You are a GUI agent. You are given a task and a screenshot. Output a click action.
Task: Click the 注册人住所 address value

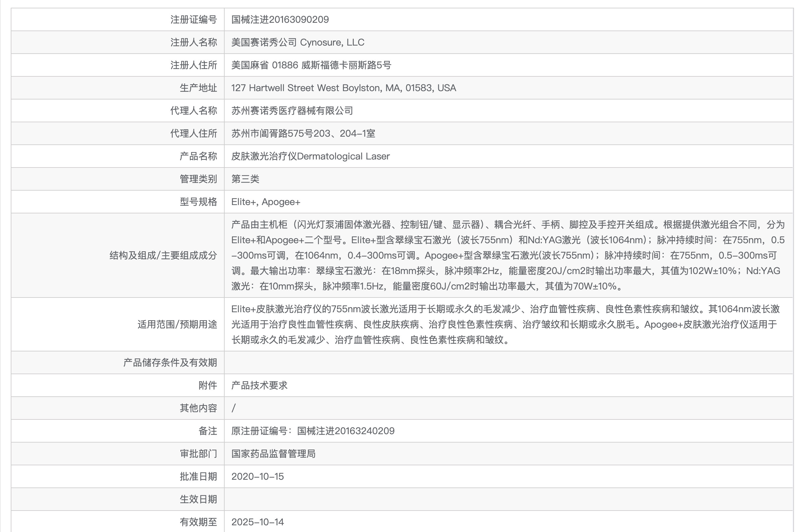pos(311,65)
